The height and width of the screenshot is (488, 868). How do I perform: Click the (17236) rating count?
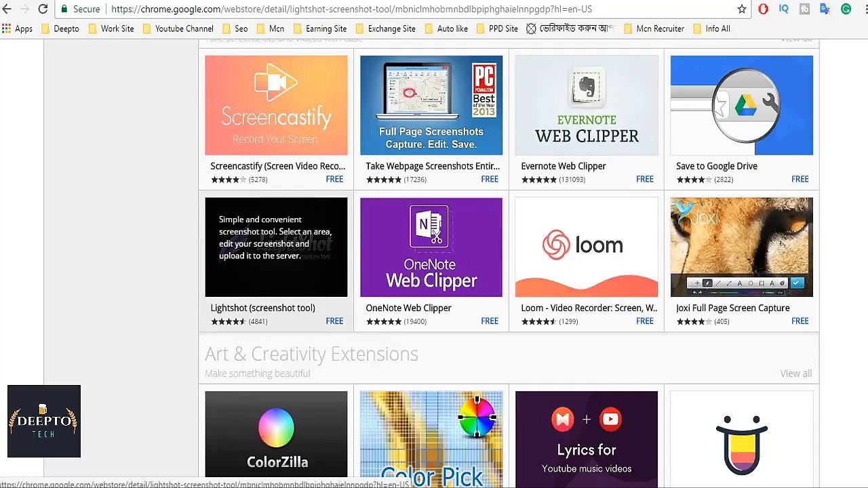[x=415, y=180]
